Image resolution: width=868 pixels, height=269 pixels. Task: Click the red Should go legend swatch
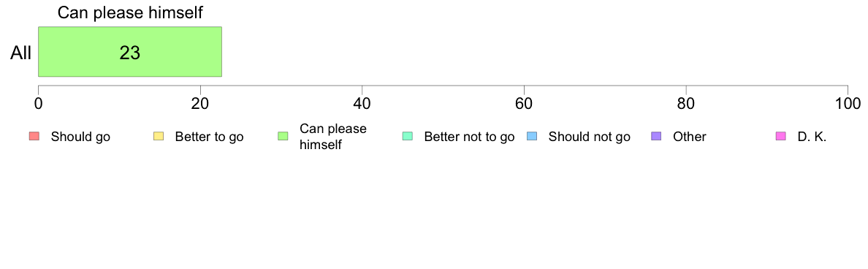pos(34,136)
